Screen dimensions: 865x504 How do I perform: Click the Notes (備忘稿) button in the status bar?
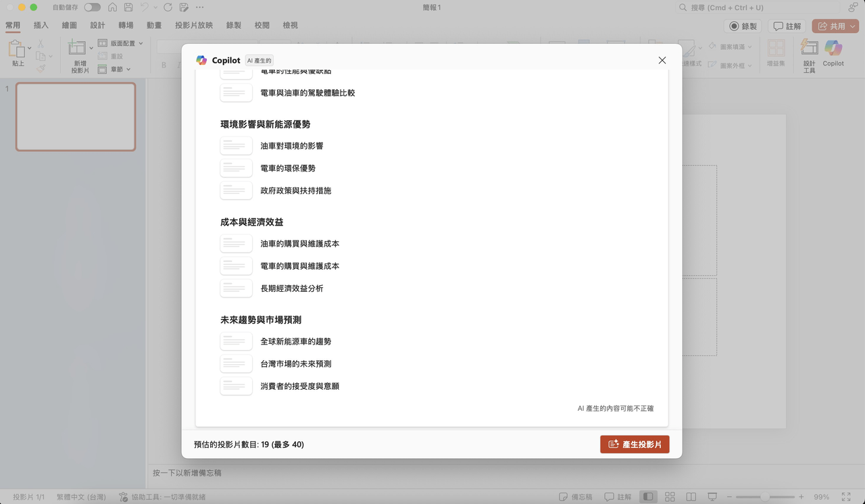point(575,497)
